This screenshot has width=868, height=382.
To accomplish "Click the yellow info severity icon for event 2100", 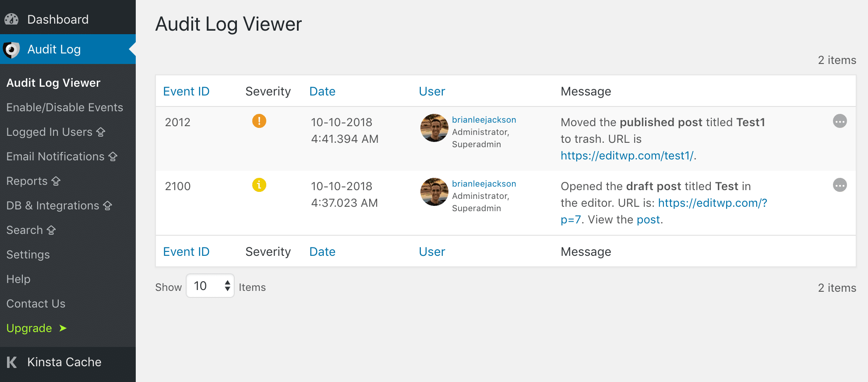I will [259, 185].
